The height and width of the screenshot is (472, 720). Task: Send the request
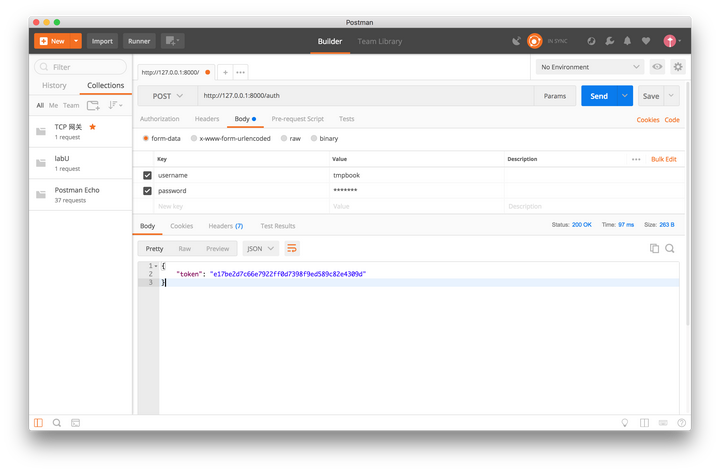599,96
